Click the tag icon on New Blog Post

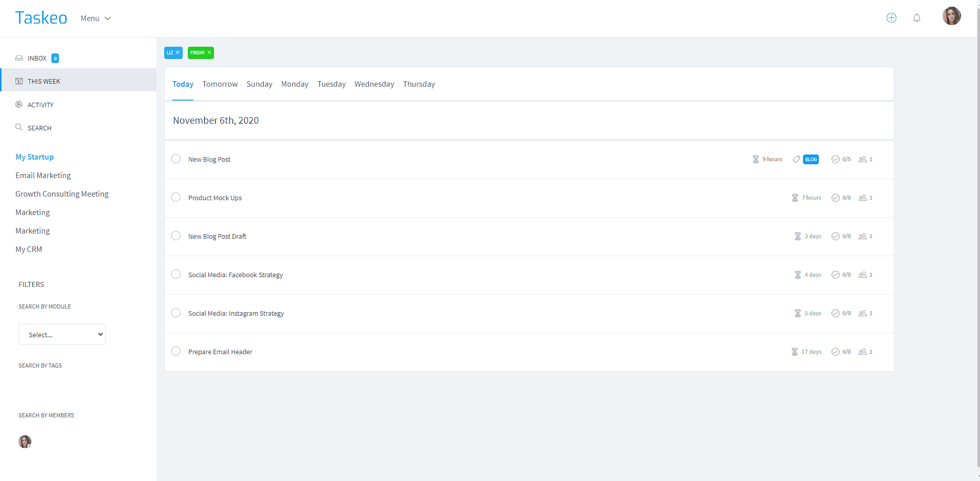pyautogui.click(x=796, y=159)
